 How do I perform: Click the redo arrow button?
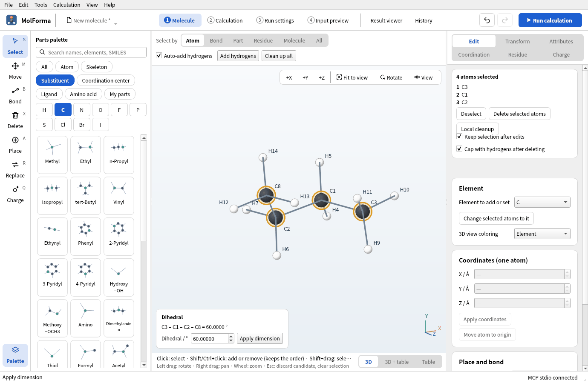[x=505, y=20]
